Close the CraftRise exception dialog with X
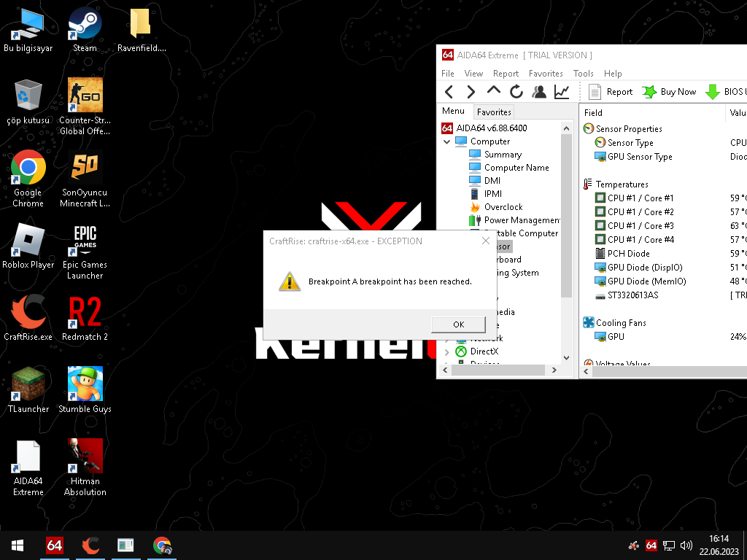747x560 pixels. click(485, 241)
